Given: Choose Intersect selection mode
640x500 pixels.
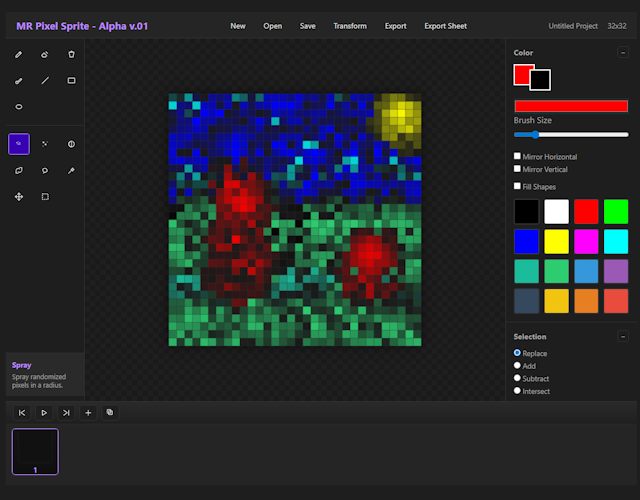Looking at the screenshot, I should coord(517,391).
